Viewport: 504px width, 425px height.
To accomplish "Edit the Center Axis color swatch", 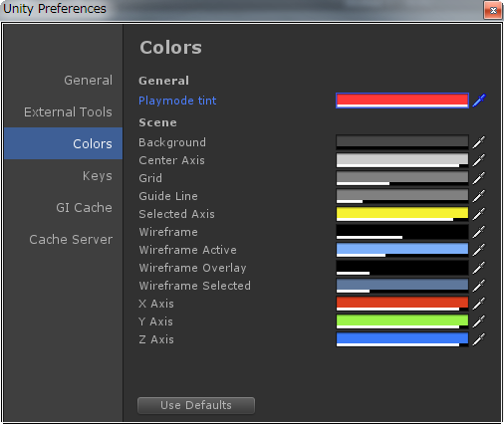I will pyautogui.click(x=402, y=160).
